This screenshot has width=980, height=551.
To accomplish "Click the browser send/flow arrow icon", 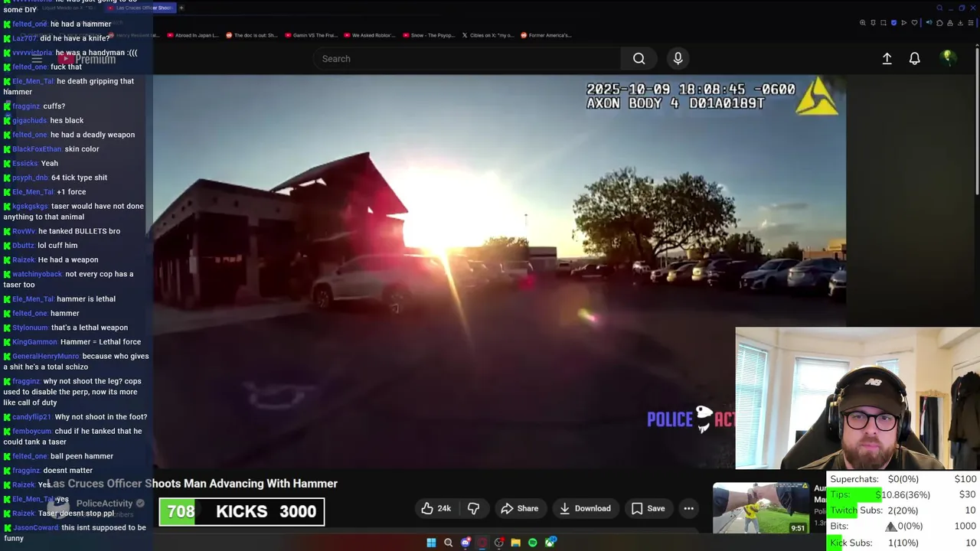I will 904,23.
